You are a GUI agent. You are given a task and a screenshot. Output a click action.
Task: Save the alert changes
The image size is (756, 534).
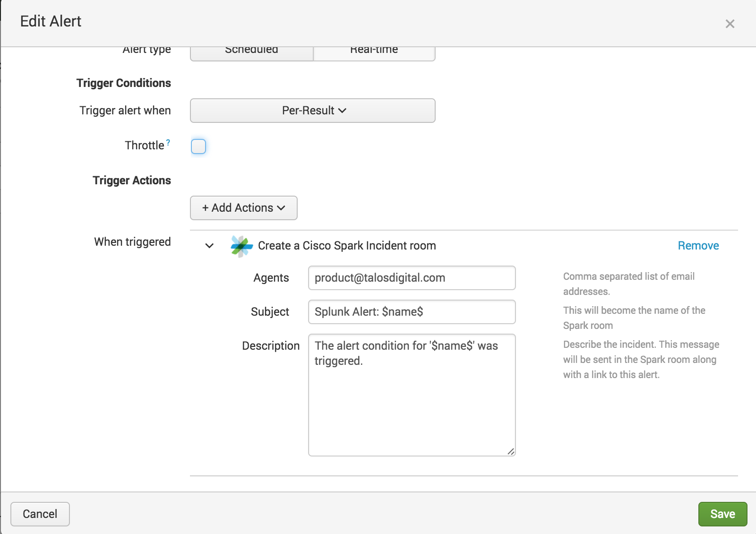(x=722, y=514)
